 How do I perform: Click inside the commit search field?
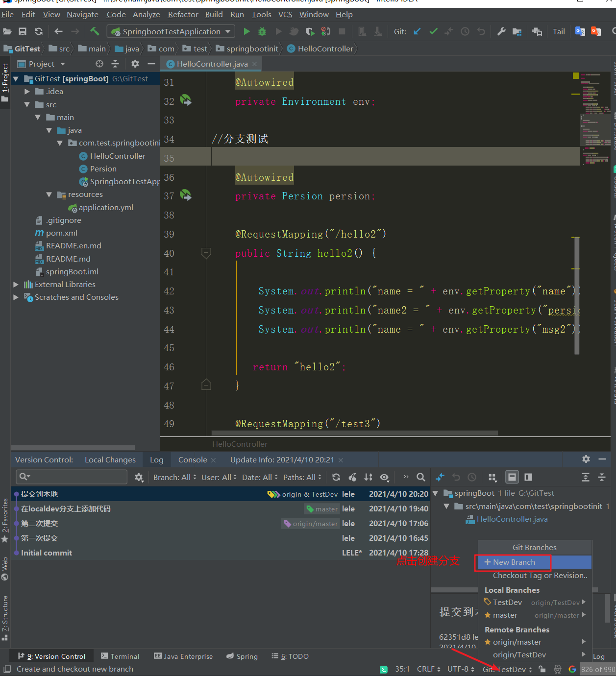(x=71, y=477)
